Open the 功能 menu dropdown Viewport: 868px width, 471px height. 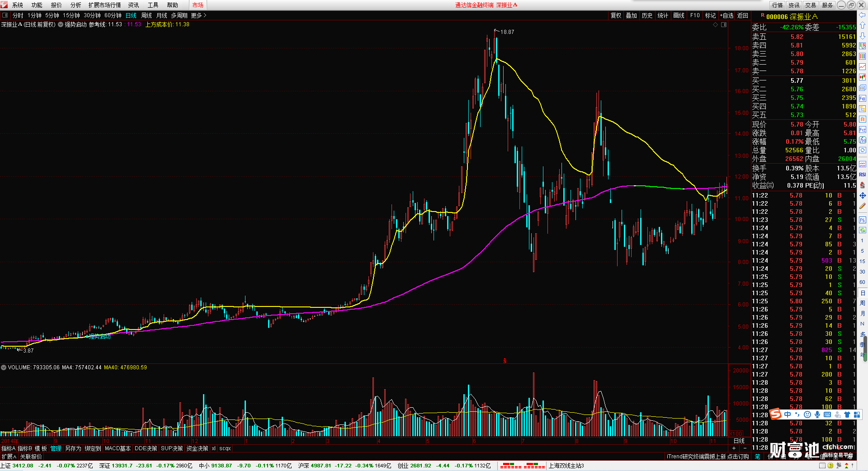37,5
